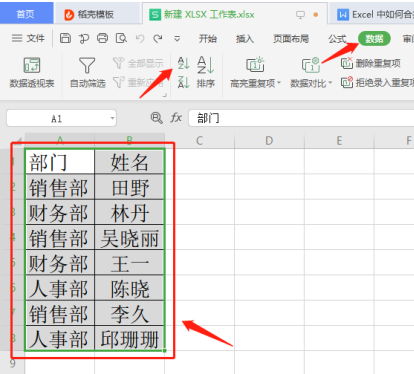The image size is (414, 374).
Task: Switch to the 公式 ribbon tab
Action: pos(337,39)
